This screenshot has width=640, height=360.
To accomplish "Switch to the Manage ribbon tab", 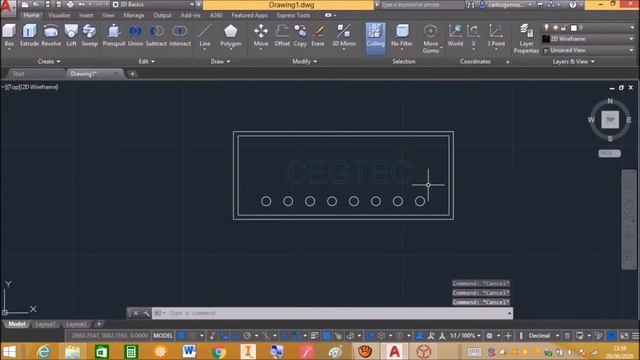I will point(133,15).
